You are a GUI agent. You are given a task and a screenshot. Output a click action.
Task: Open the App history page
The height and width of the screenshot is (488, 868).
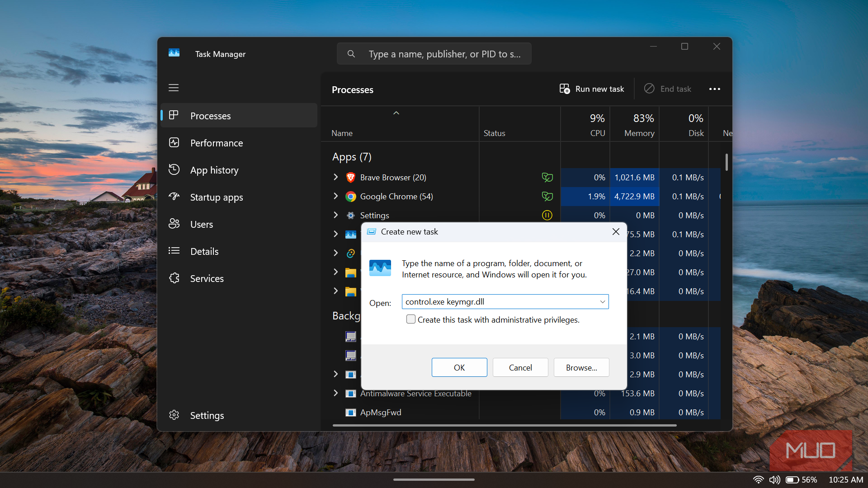(239, 170)
